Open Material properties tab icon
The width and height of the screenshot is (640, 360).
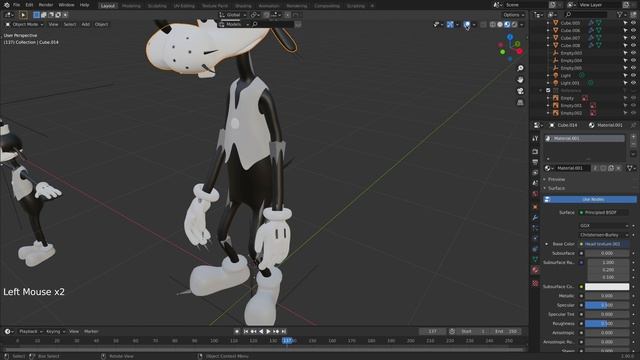pyautogui.click(x=535, y=270)
